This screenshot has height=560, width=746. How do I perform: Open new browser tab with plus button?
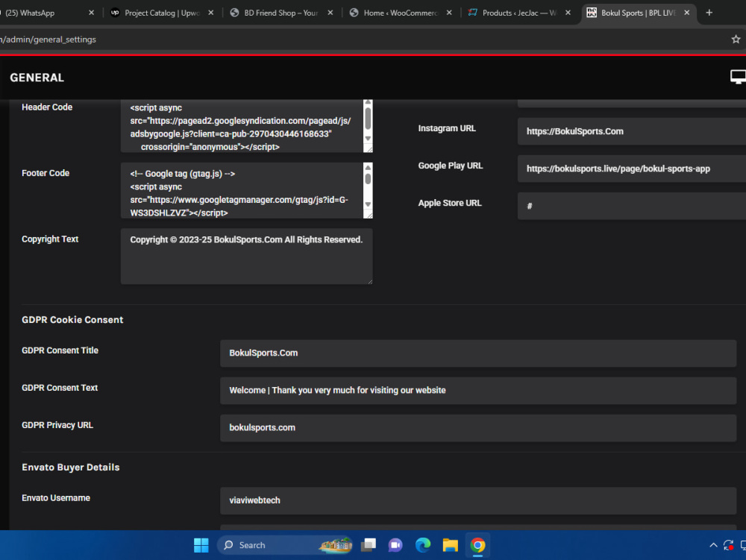(709, 13)
